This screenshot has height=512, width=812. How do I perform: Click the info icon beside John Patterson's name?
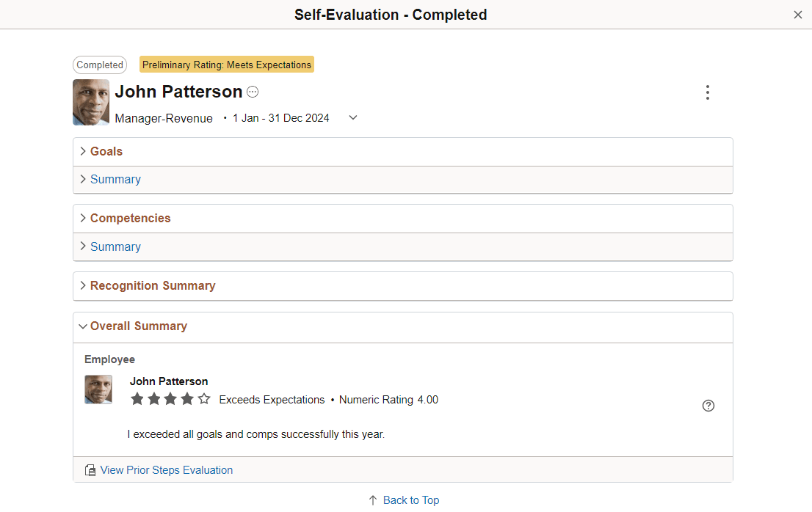coord(253,91)
